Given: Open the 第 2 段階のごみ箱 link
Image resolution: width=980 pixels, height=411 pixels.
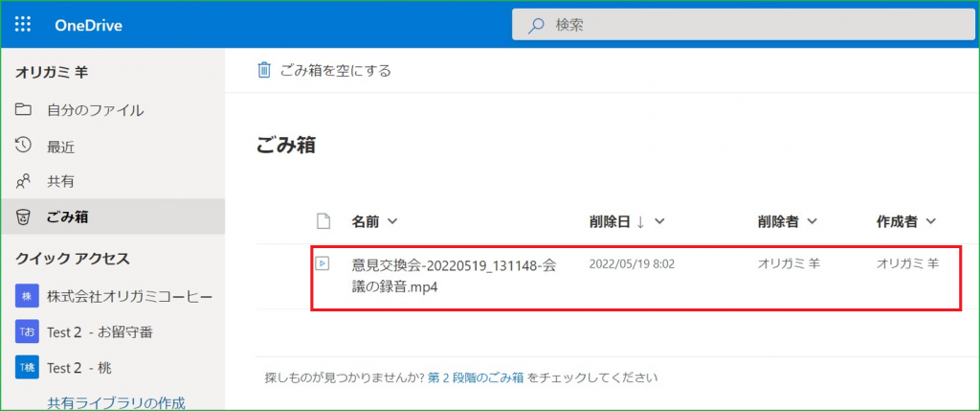Looking at the screenshot, I should [477, 377].
